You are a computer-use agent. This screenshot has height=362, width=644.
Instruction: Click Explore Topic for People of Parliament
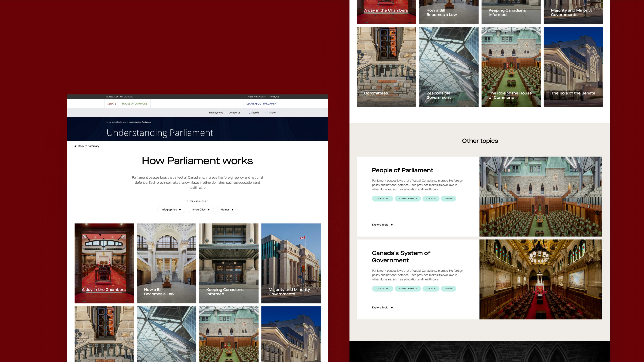click(x=382, y=225)
